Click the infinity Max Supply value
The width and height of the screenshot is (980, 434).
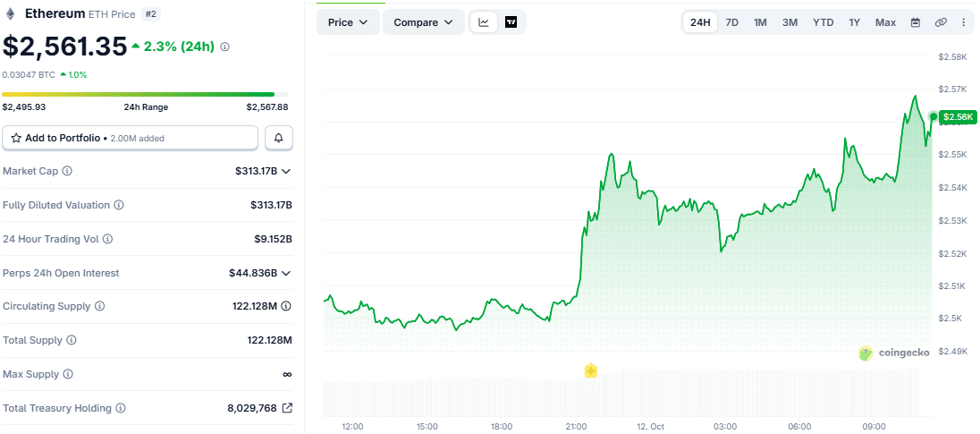pos(287,374)
